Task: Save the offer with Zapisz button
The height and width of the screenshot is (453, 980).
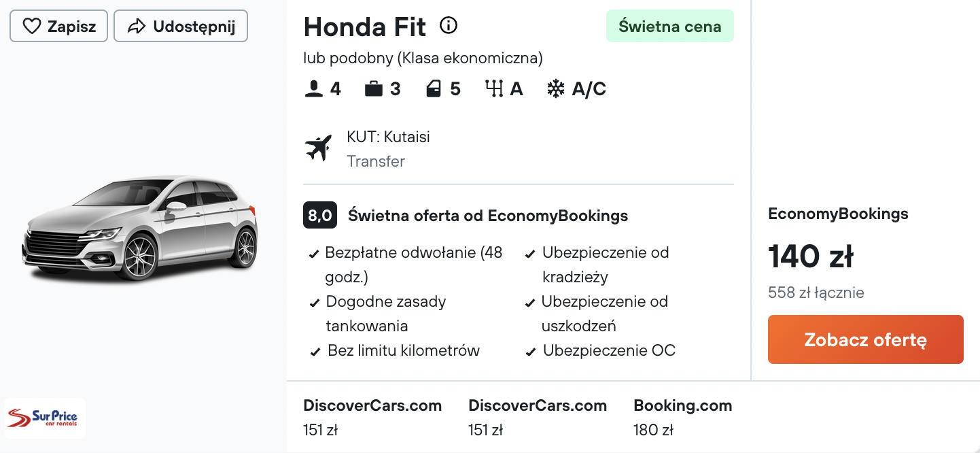Action: pyautogui.click(x=58, y=27)
